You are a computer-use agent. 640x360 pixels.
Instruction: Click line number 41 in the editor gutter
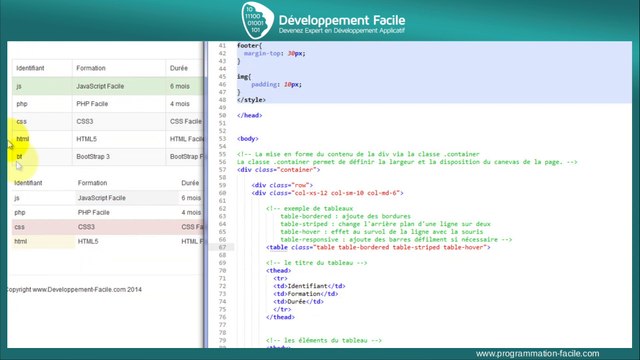(222, 46)
